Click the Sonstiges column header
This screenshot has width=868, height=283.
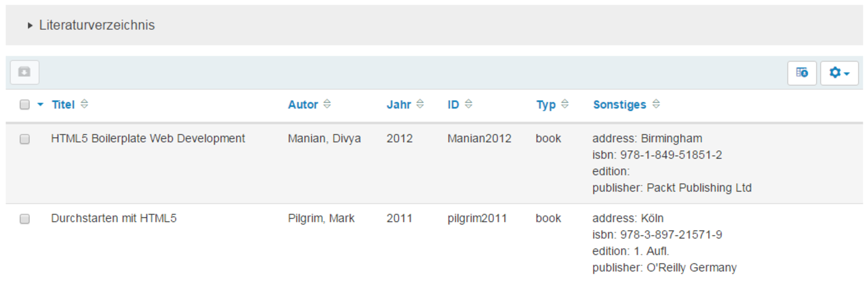pos(620,105)
